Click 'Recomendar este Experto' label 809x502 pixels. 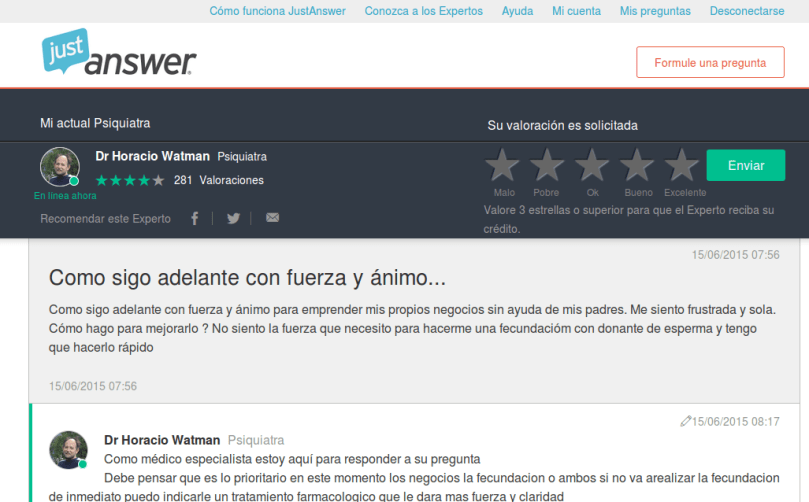105,219
